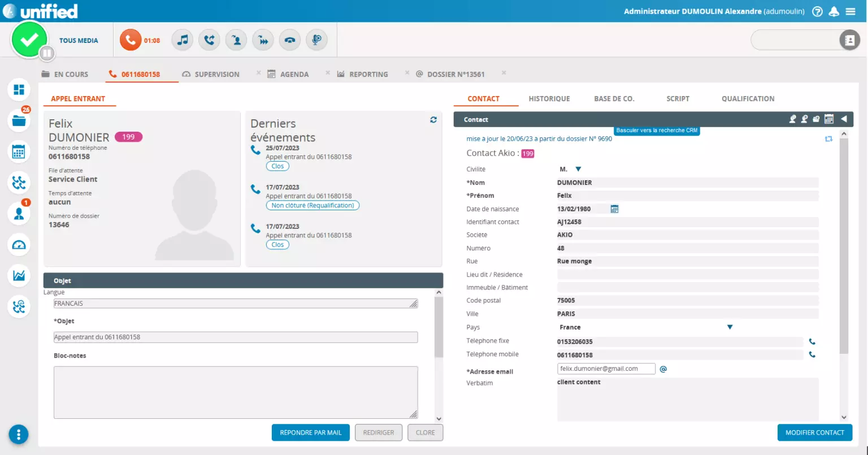The height and width of the screenshot is (455, 868).
Task: Click the microphone recording button
Action: coord(317,40)
